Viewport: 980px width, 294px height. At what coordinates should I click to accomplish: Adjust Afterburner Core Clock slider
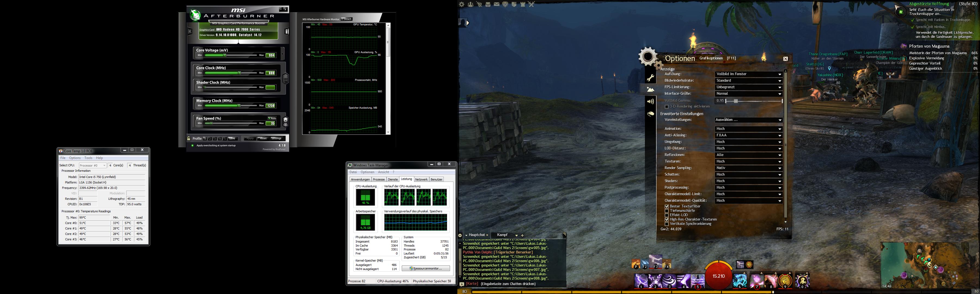[231, 73]
